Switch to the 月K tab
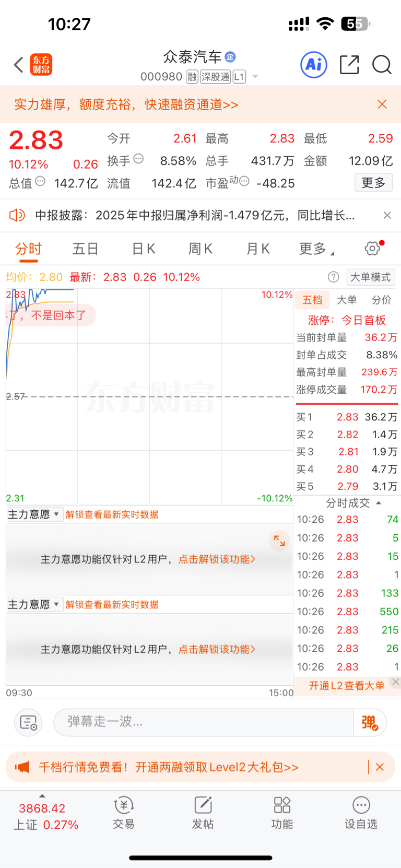 [x=258, y=249]
